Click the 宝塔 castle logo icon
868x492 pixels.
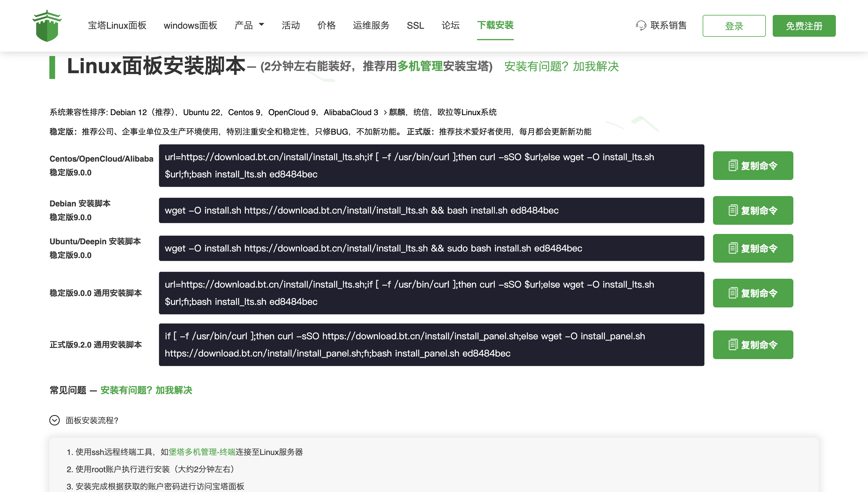(48, 25)
